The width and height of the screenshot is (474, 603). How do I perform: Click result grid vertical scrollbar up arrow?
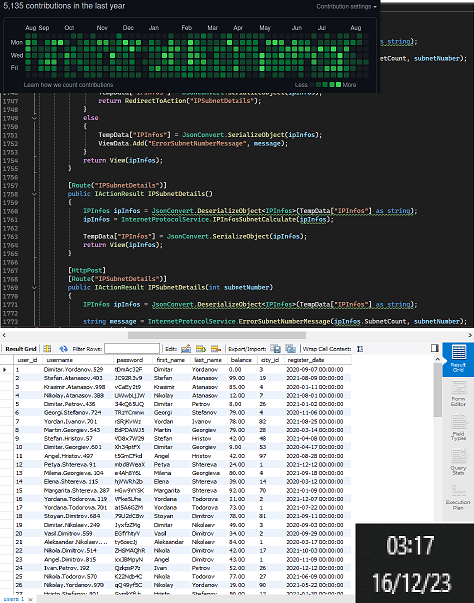[x=437, y=359]
